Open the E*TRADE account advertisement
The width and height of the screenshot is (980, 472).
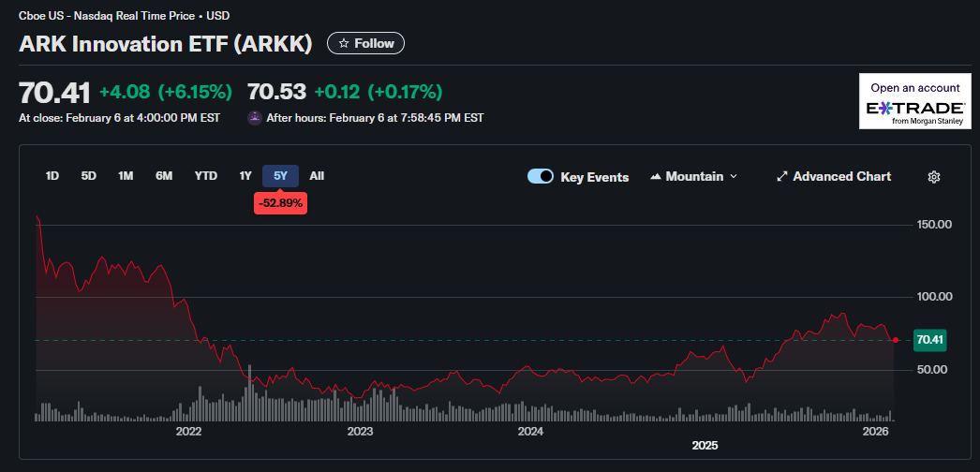pos(915,101)
